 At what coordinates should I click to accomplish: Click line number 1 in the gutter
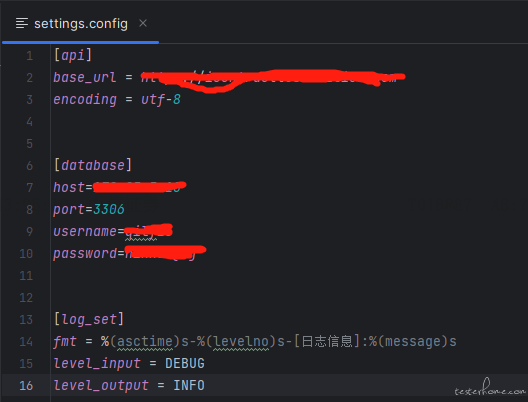pos(30,56)
